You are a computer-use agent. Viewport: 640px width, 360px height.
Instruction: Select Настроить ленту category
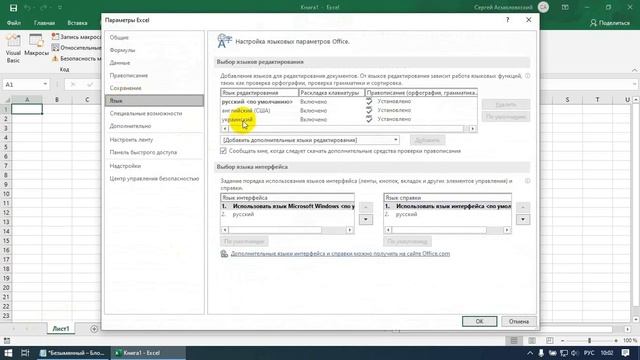coord(154,140)
